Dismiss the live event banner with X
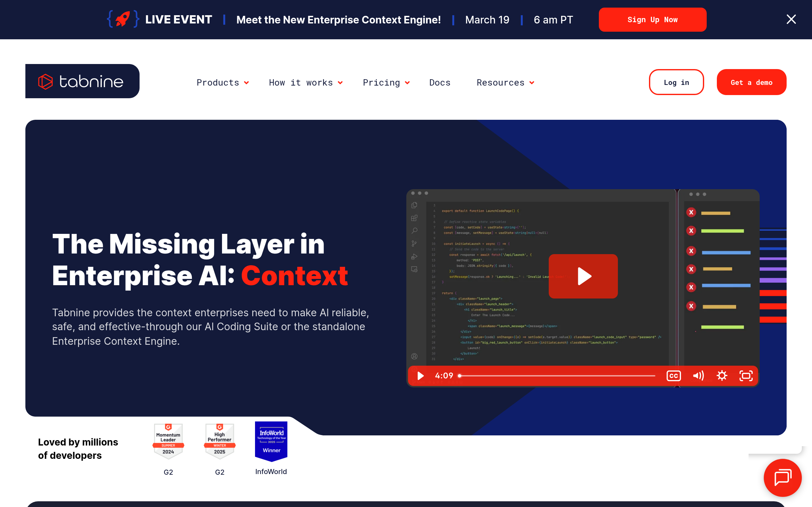This screenshot has height=507, width=812. (x=791, y=19)
